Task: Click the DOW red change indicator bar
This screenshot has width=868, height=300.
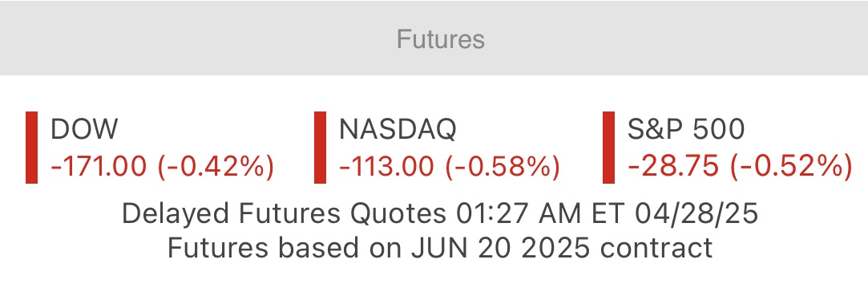Action: click(x=31, y=148)
